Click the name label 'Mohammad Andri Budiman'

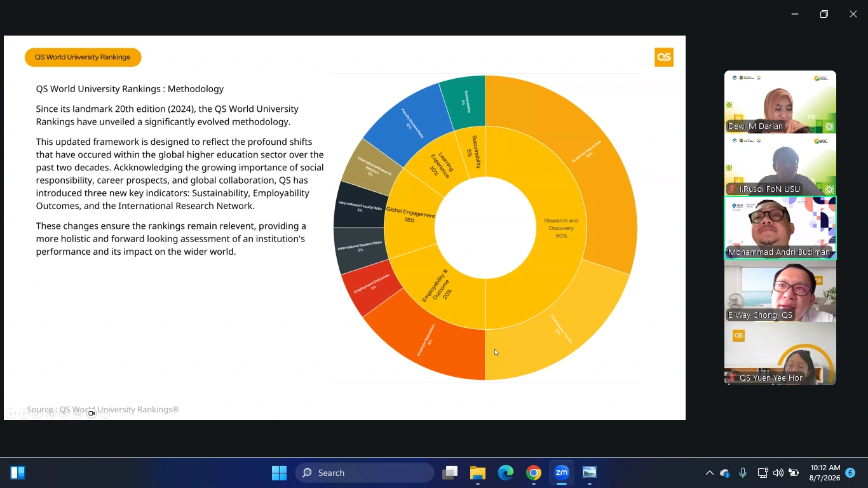779,252
